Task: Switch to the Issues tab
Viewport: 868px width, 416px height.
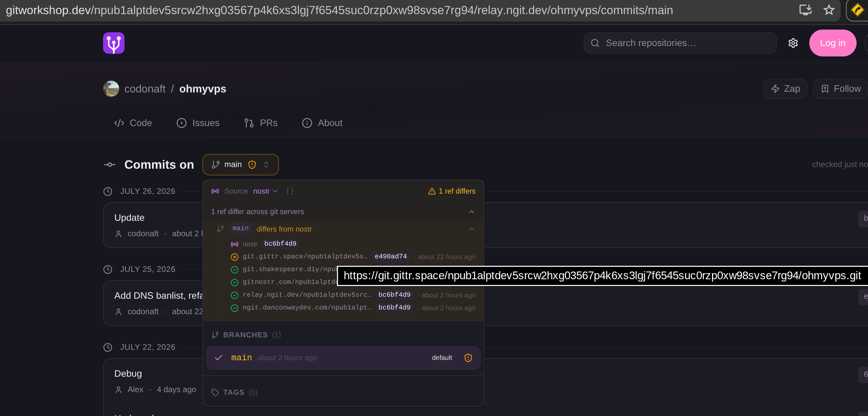Action: tap(198, 123)
